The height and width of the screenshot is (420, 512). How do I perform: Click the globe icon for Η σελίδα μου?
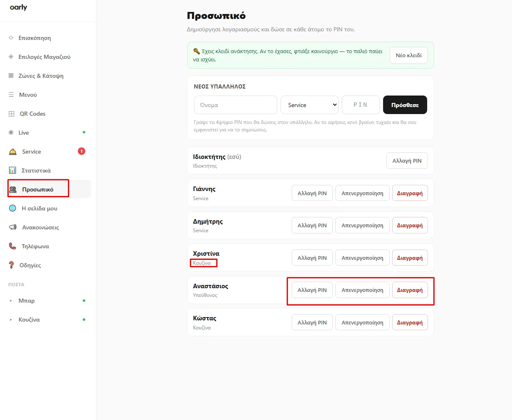click(13, 208)
